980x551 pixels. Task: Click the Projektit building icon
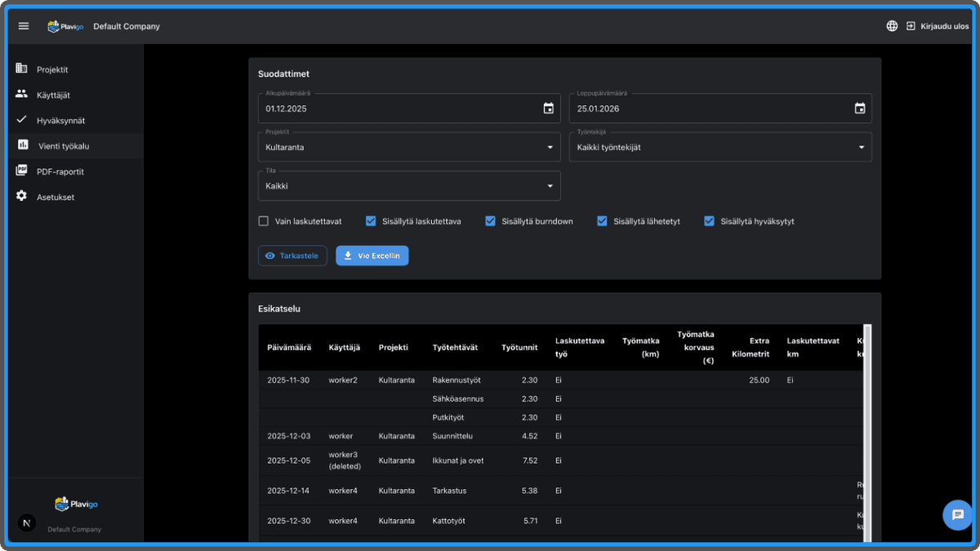pos(22,69)
